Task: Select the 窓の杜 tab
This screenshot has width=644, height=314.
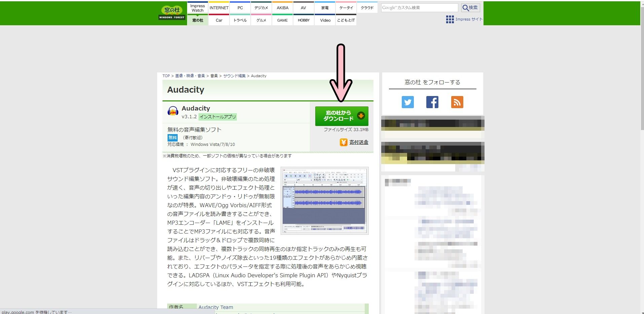Action: 198,20
